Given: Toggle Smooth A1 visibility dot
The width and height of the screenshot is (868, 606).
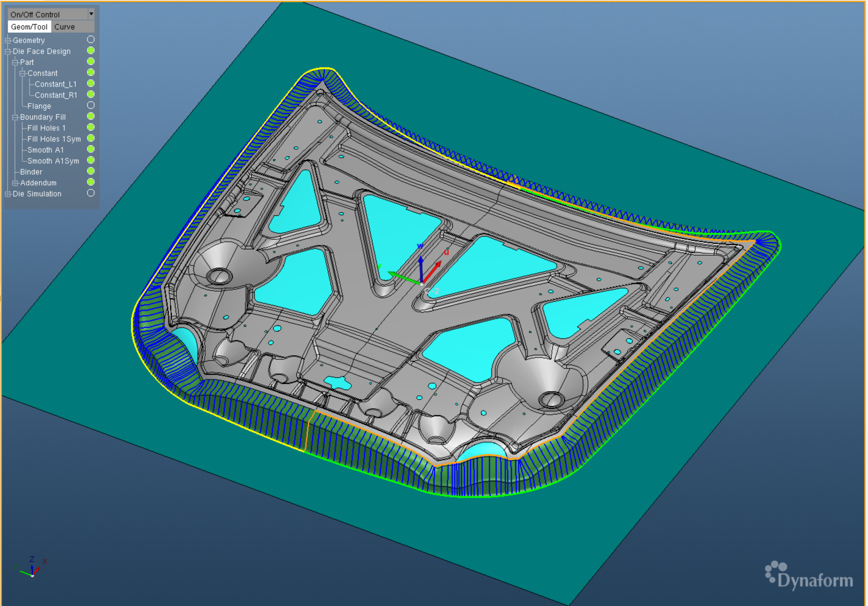Looking at the screenshot, I should pos(90,149).
